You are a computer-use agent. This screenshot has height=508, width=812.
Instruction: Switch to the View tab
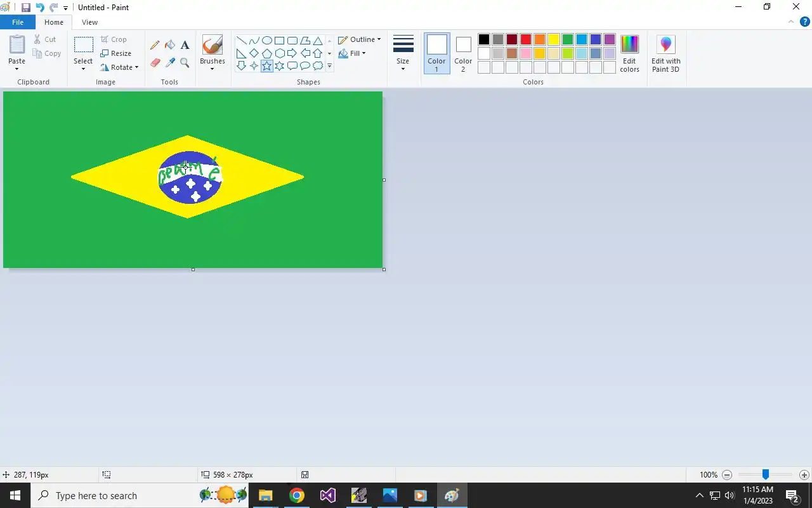click(89, 22)
